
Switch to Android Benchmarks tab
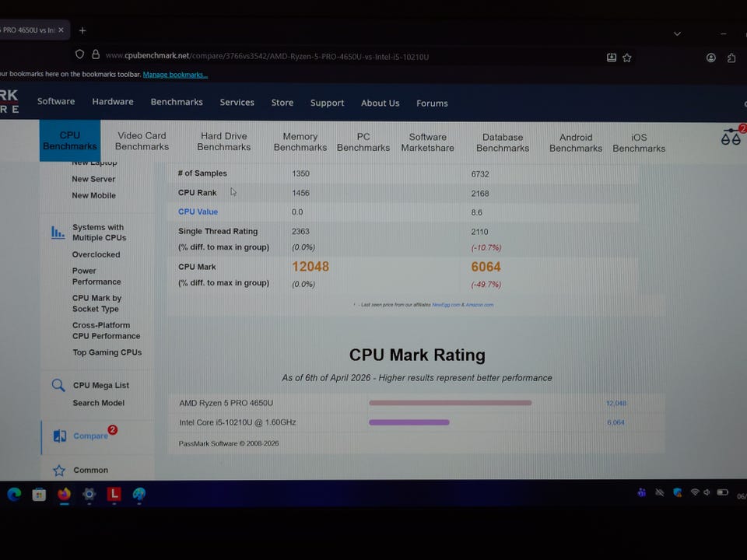tap(576, 143)
